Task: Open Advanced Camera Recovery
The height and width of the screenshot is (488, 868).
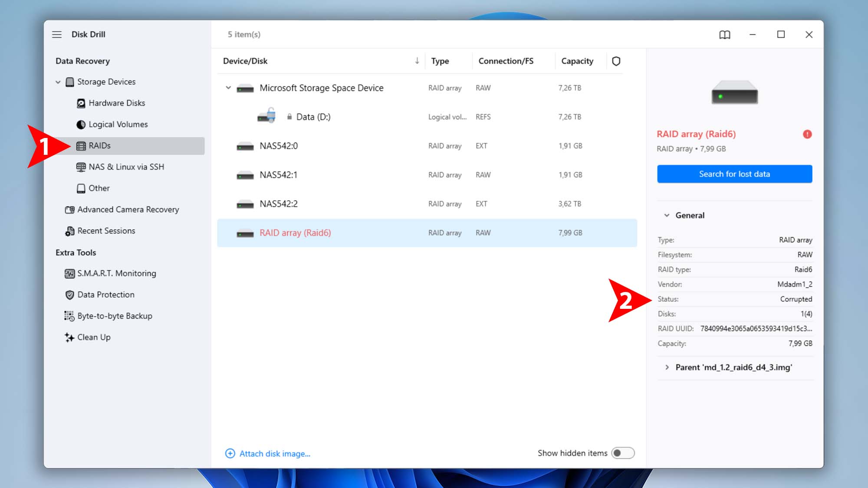Action: pos(128,210)
